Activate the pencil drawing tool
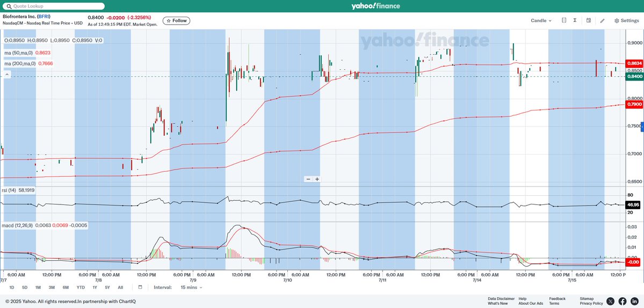This screenshot has width=644, height=308. point(603,20)
